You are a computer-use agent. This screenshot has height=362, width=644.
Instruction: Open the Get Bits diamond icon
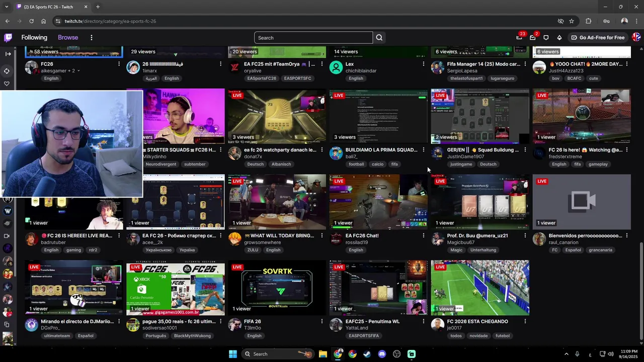[559, 38]
